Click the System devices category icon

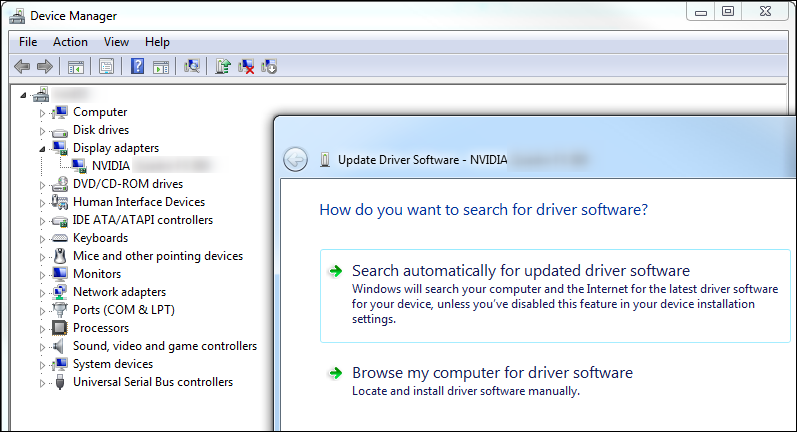click(60, 364)
